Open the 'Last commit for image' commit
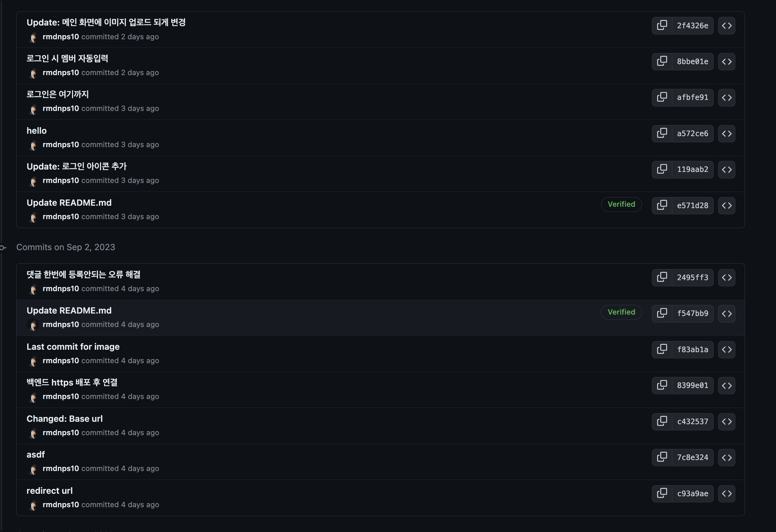Viewport: 776px width, 532px height. point(73,347)
